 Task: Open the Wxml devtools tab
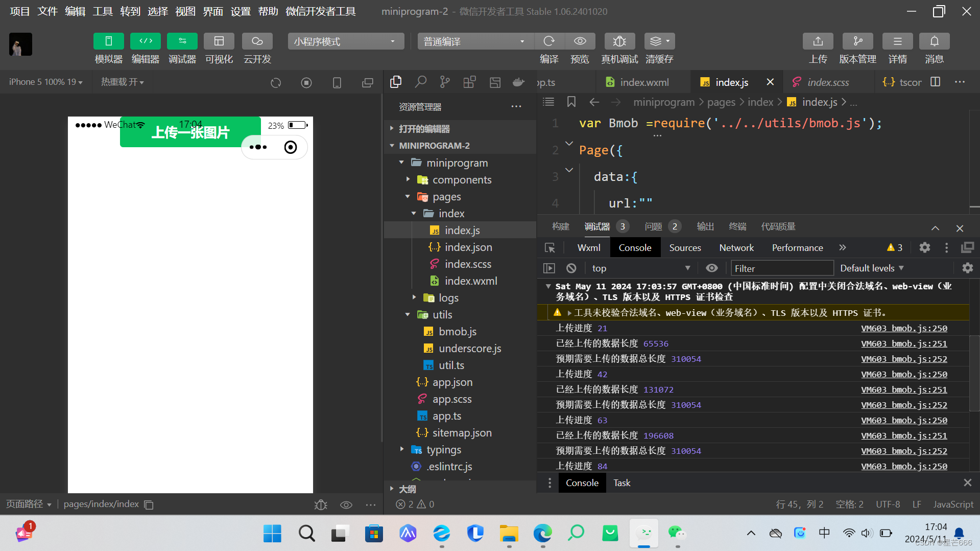pyautogui.click(x=588, y=248)
